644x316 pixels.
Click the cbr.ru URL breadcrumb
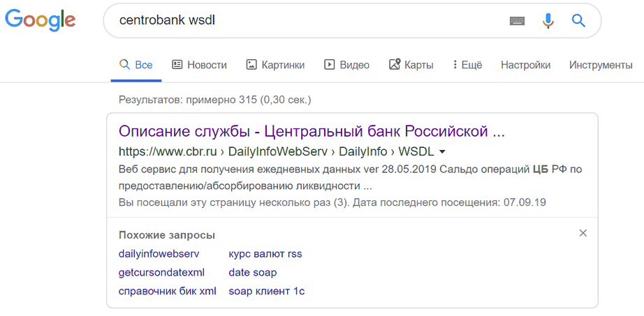coord(276,152)
